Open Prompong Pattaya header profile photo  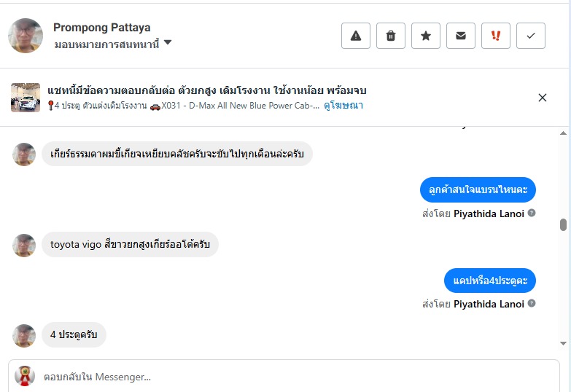pyautogui.click(x=26, y=36)
